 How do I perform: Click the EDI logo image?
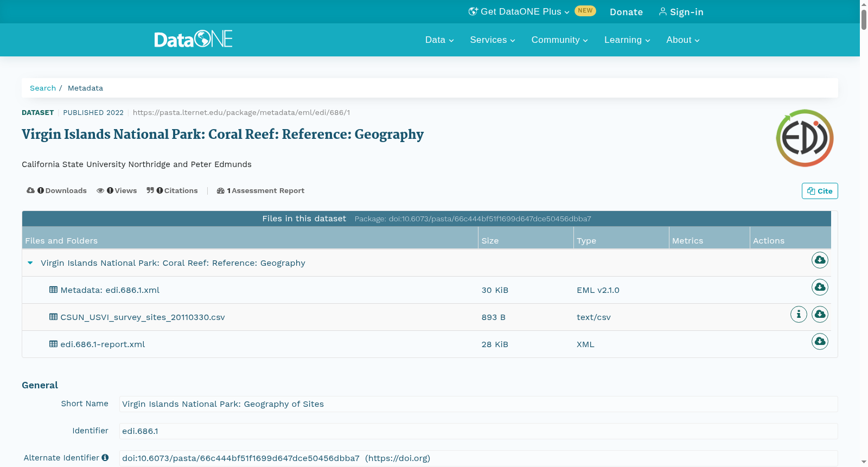click(x=805, y=138)
